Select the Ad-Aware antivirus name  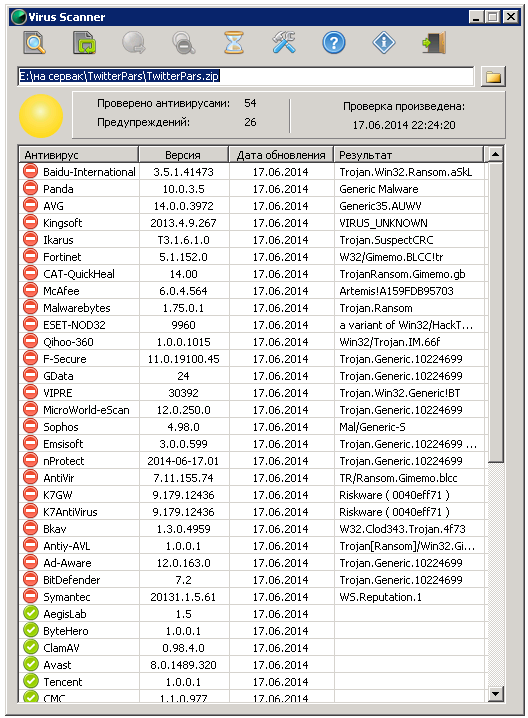(67, 563)
